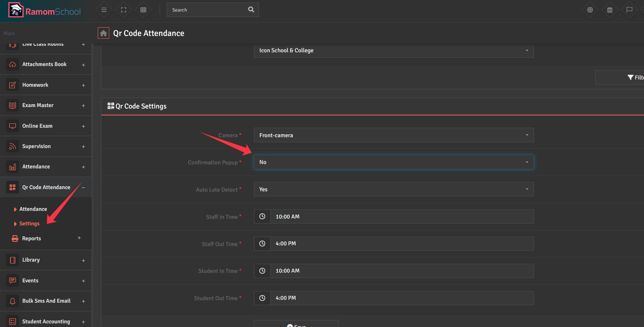Open the Settings submenu item
This screenshot has height=327, width=644.
pyautogui.click(x=29, y=224)
